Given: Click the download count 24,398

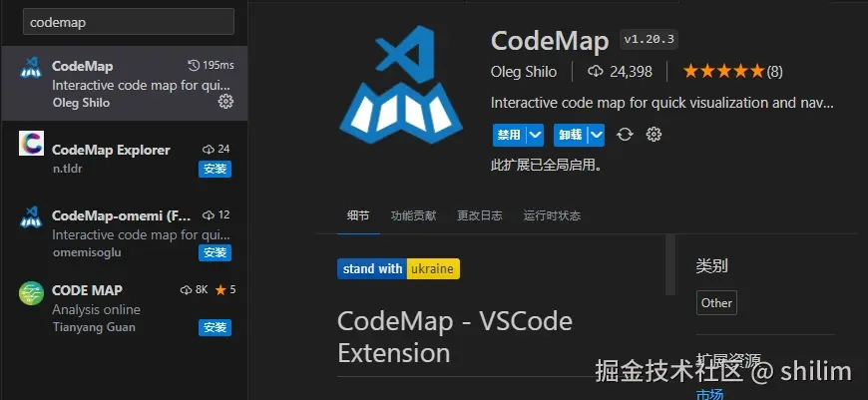Looking at the screenshot, I should [620, 72].
